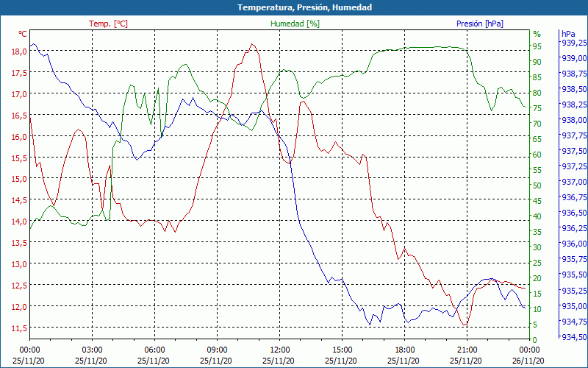Click the '17,5' temperature axis tick
The width and height of the screenshot is (588, 368).
(20, 73)
